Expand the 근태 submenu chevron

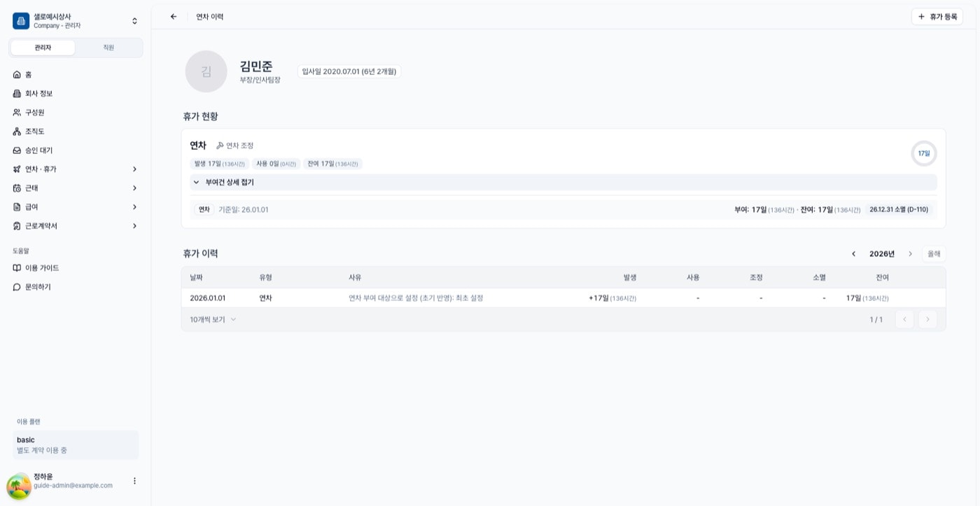[134, 188]
